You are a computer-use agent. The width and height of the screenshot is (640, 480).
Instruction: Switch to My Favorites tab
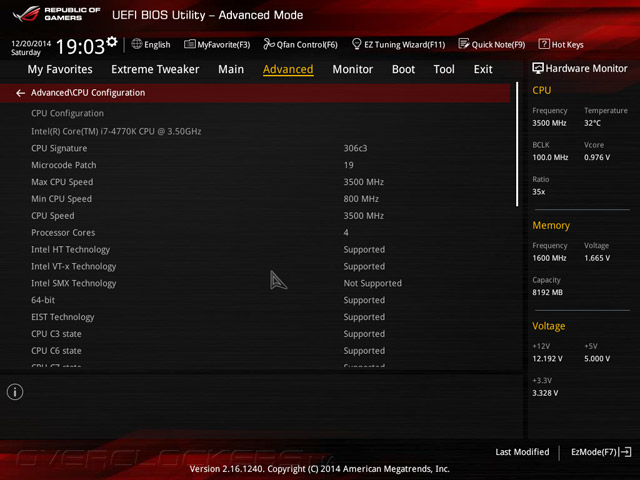click(60, 69)
